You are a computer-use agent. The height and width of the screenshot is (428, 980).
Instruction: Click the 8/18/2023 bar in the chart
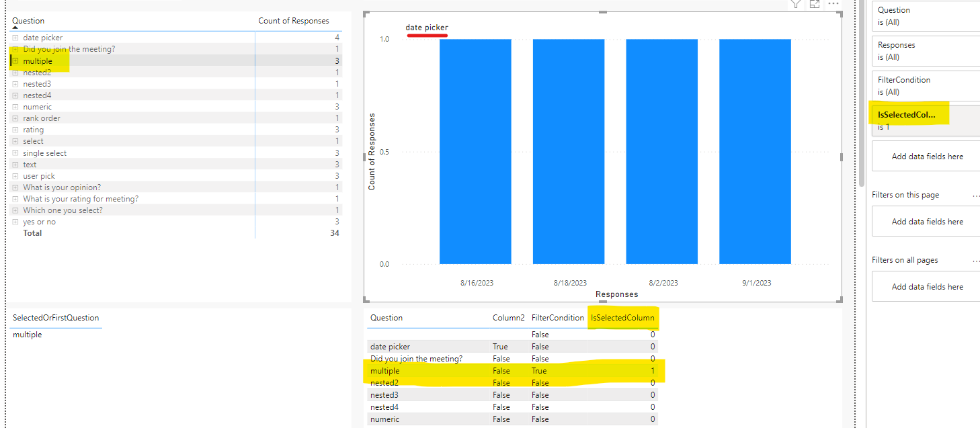tap(569, 151)
